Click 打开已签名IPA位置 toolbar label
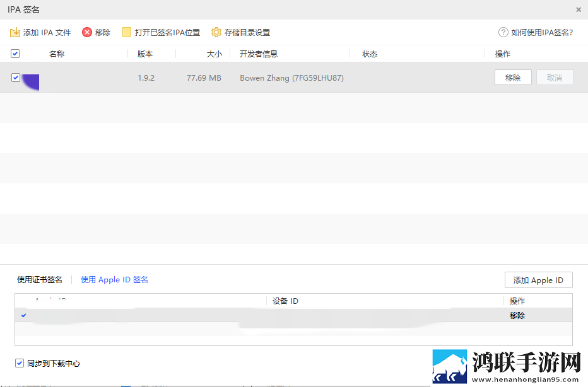The width and height of the screenshot is (588, 387). (x=167, y=33)
